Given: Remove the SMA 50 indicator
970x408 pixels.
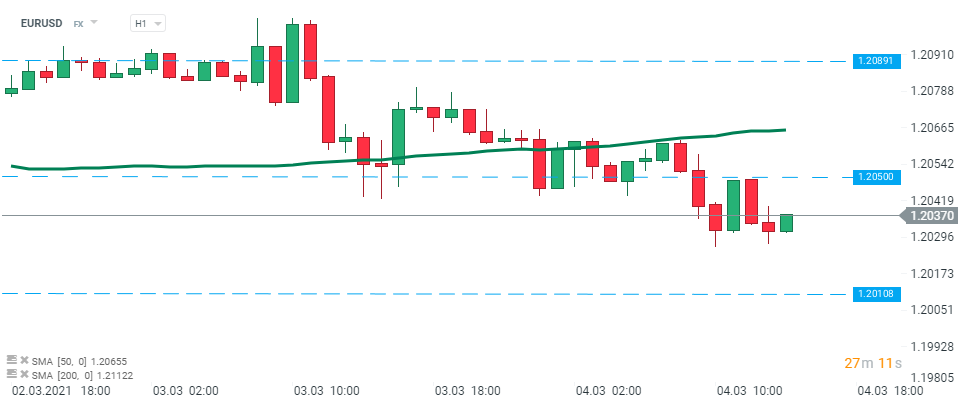Looking at the screenshot, I should [23, 360].
